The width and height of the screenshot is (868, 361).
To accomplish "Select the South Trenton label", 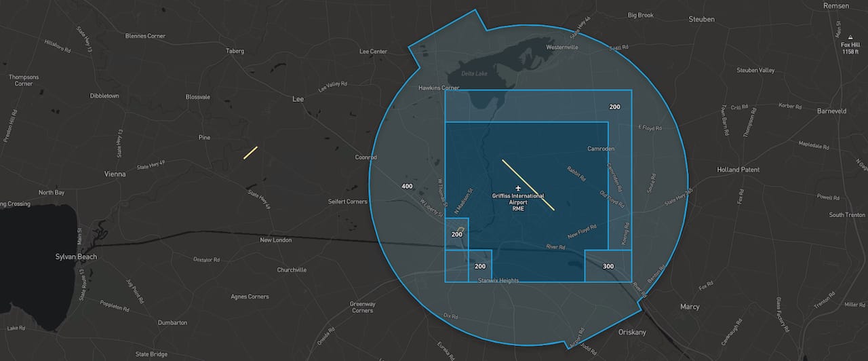I will 846,215.
